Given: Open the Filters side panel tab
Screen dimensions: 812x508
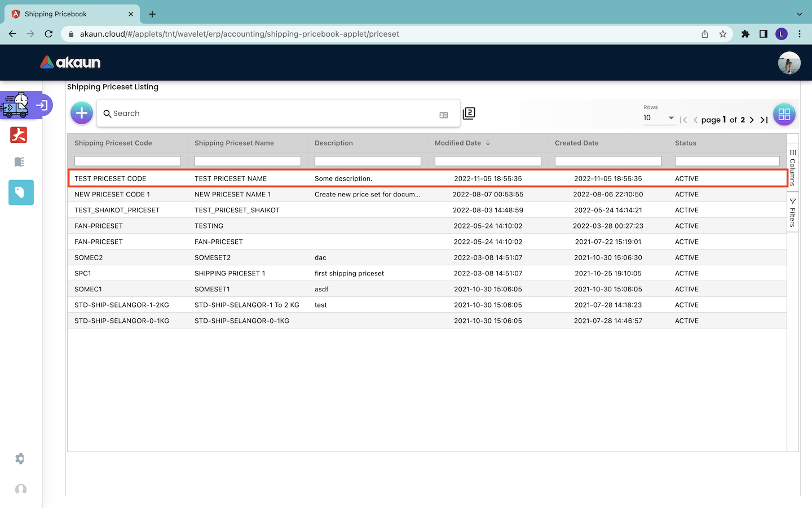Looking at the screenshot, I should pos(792,213).
